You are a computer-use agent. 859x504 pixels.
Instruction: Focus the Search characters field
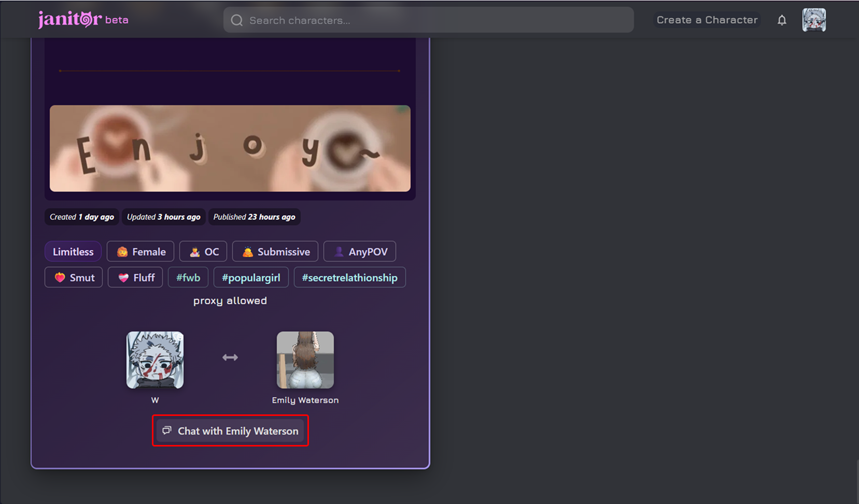[x=435, y=20]
